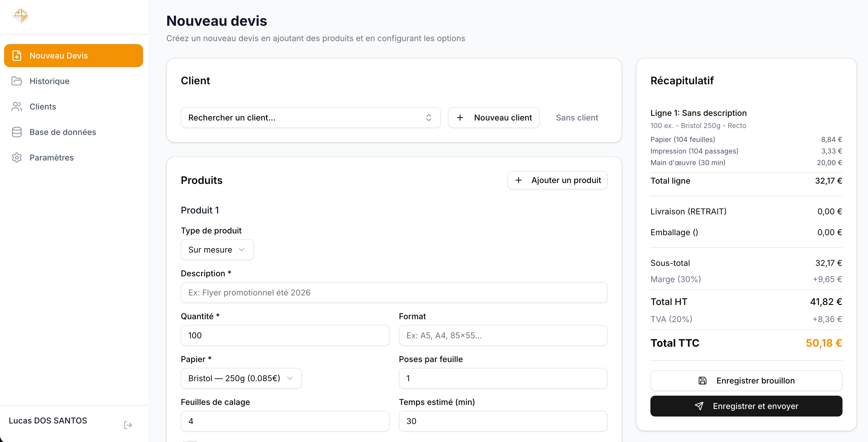
Task: Click the Total ligne label
Action: (x=670, y=180)
